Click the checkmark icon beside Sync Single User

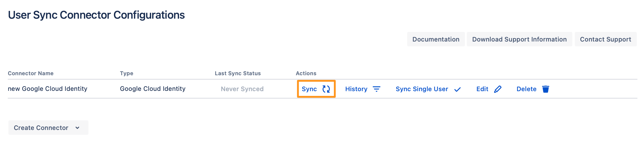click(x=458, y=89)
